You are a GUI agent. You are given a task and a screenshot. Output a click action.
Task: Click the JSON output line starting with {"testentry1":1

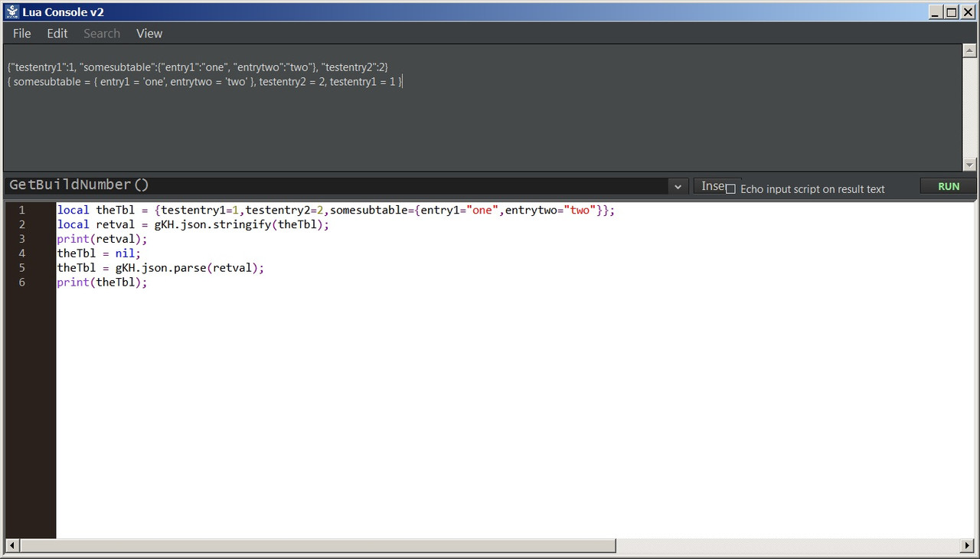[198, 67]
